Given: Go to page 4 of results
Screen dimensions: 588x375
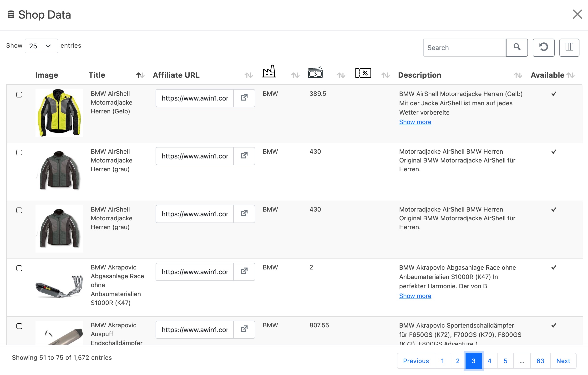Looking at the screenshot, I should coord(489,361).
